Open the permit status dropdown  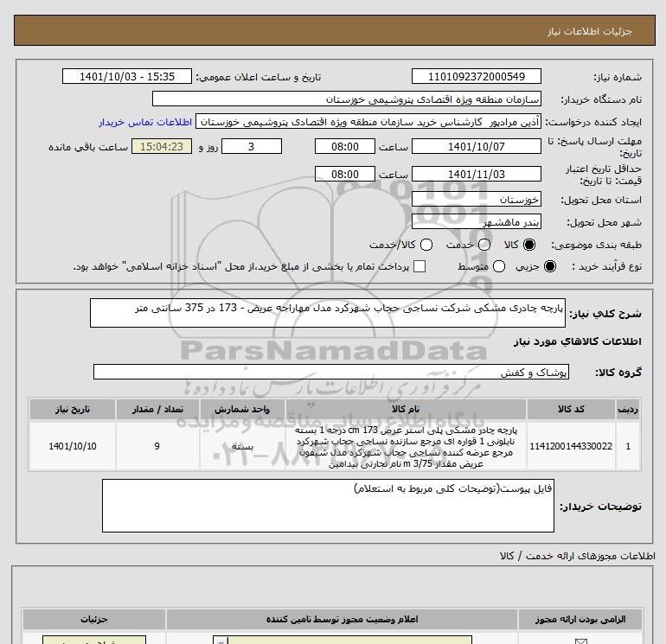[x=343, y=640]
